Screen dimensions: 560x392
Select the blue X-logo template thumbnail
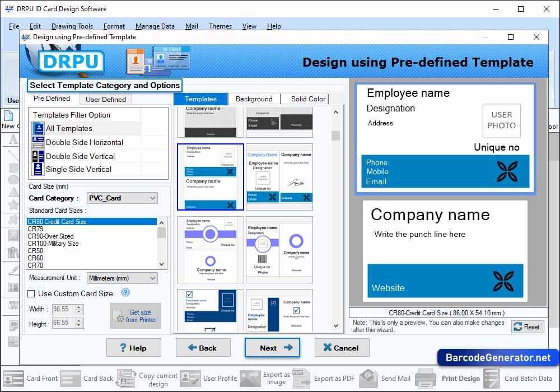tap(211, 177)
